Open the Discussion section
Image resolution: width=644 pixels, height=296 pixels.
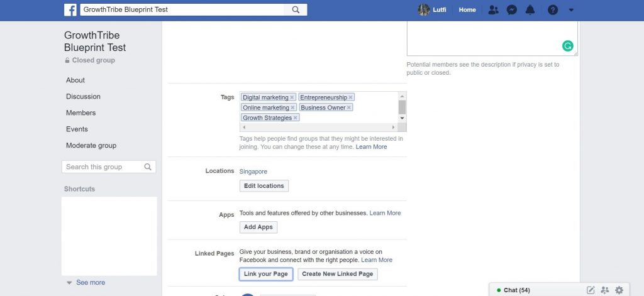point(84,97)
